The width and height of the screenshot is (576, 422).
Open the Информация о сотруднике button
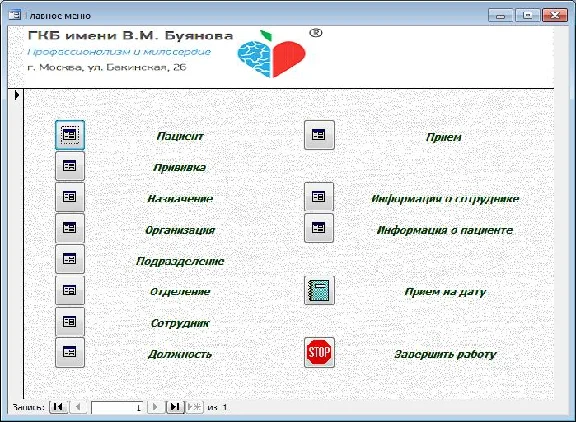pyautogui.click(x=319, y=197)
